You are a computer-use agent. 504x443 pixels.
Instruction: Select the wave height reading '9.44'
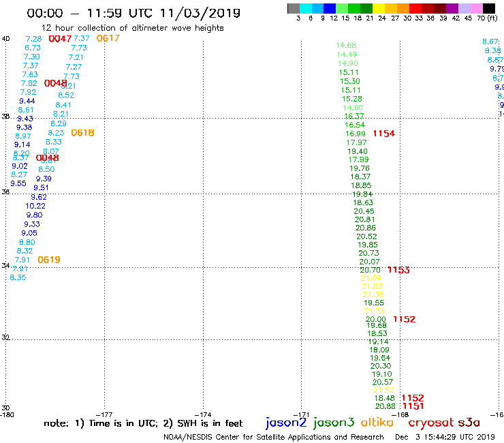27,101
